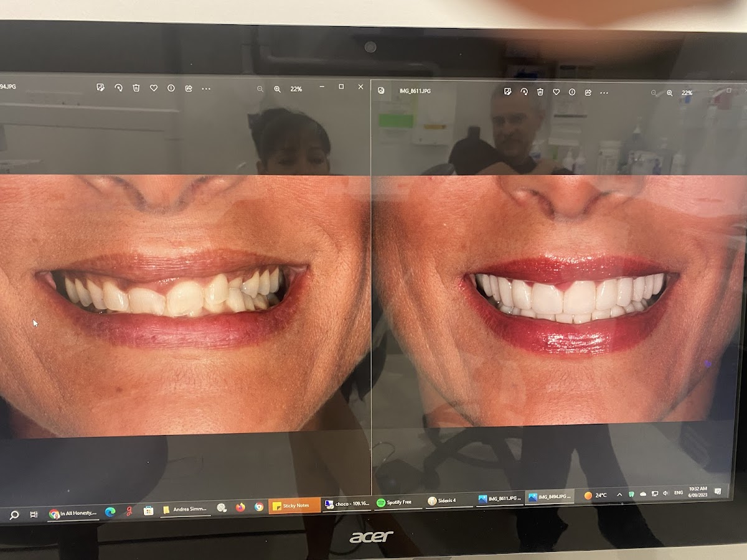Click the IMG_8611.JPG window title text
Viewport: 747px width, 560px height.
415,91
